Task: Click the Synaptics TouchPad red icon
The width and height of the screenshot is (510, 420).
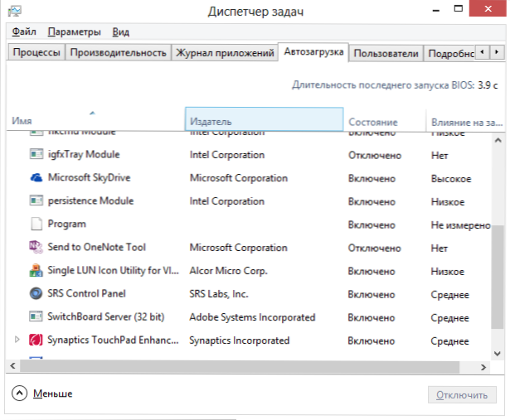Action: coord(36,340)
